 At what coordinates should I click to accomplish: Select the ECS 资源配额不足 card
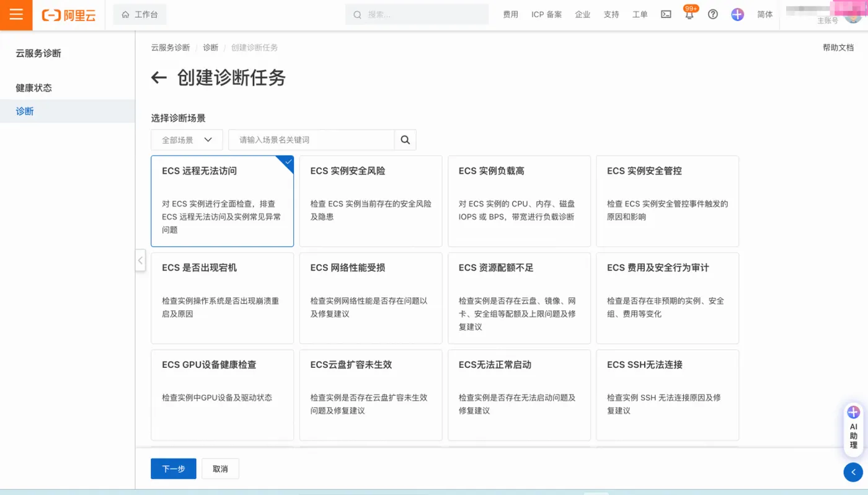[x=519, y=298]
